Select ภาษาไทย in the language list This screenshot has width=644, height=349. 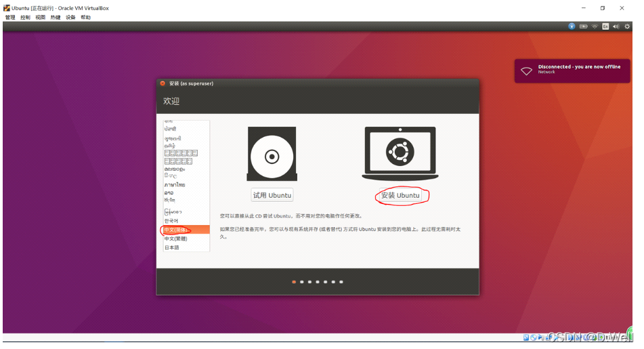click(186, 184)
